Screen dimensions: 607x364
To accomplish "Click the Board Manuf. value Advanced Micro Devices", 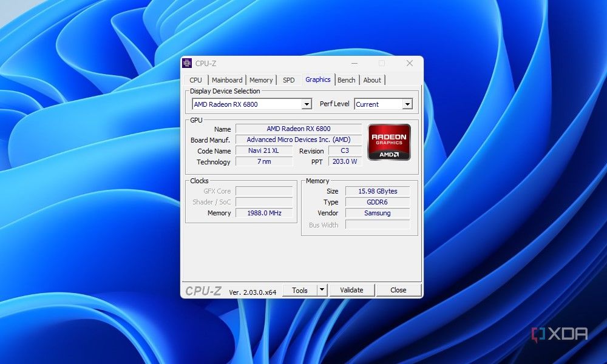I will 299,140.
